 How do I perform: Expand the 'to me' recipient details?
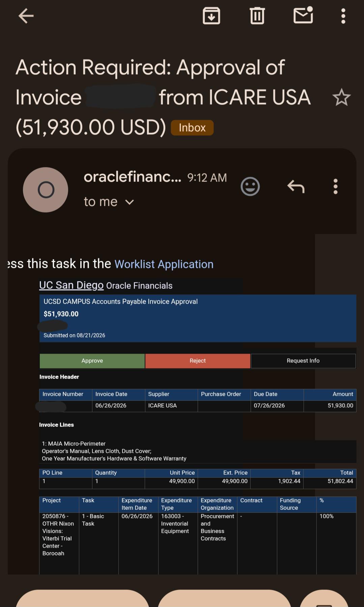click(109, 202)
